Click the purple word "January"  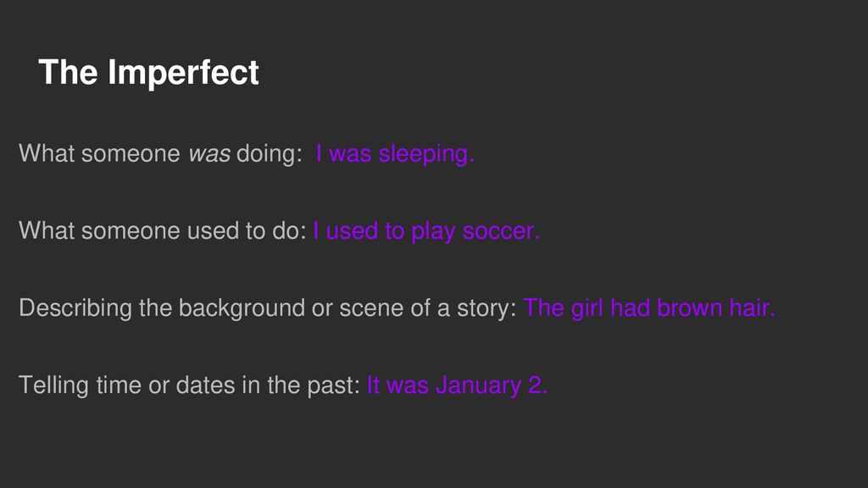478,385
